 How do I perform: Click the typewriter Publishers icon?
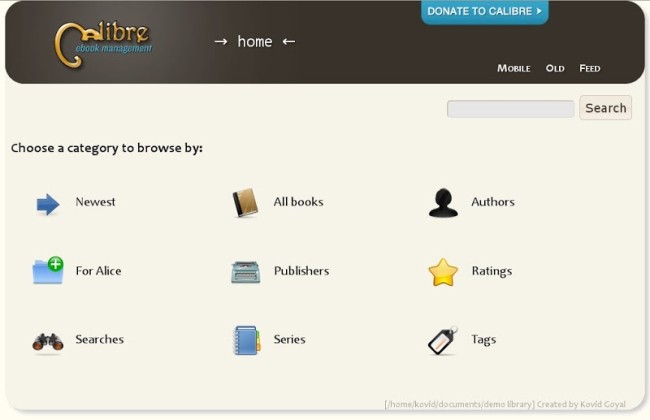[245, 272]
